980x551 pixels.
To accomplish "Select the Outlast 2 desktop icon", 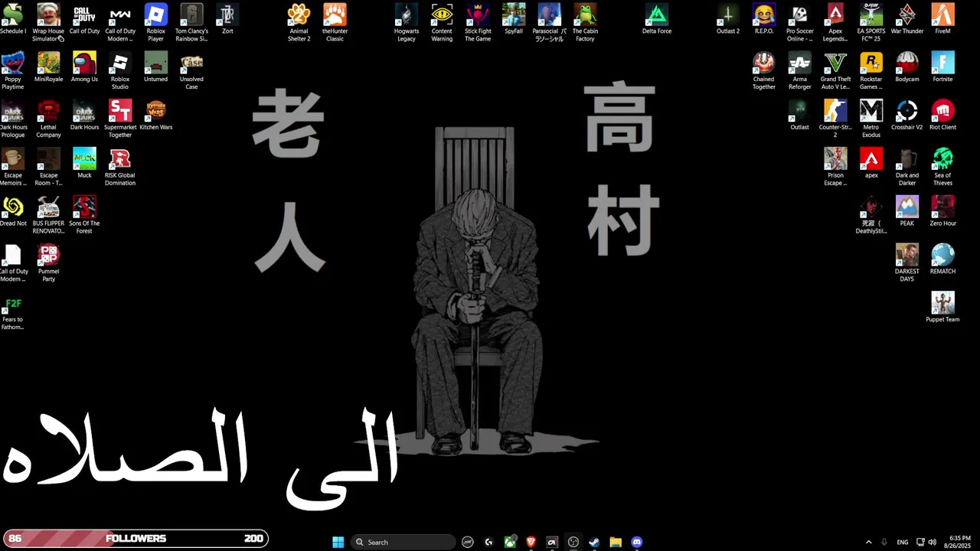I will click(x=728, y=18).
